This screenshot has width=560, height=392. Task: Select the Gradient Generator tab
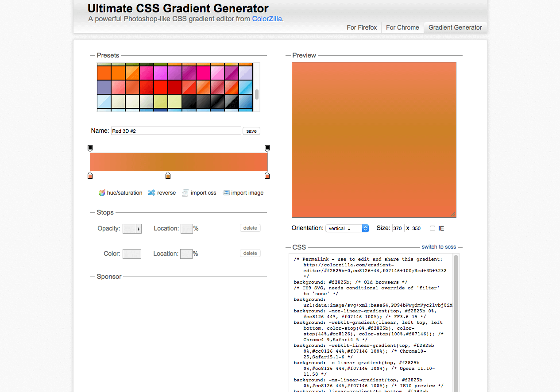455,27
